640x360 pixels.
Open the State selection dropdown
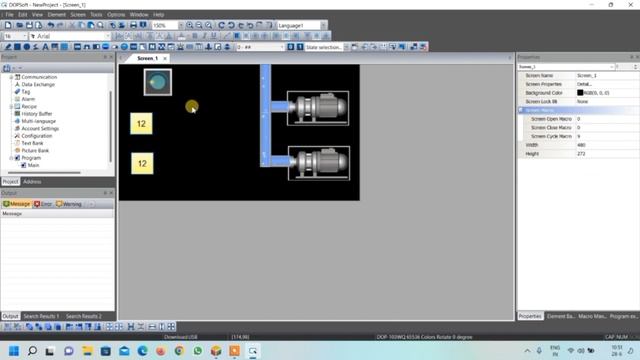pyautogui.click(x=346, y=47)
